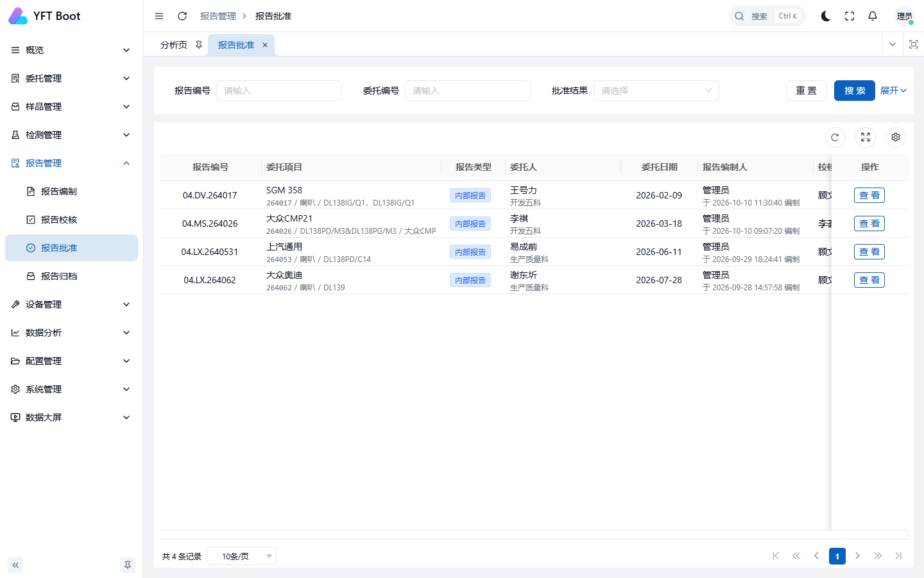Image resolution: width=924 pixels, height=578 pixels.
Task: Toggle the sidebar hamburger menu icon
Action: (159, 16)
